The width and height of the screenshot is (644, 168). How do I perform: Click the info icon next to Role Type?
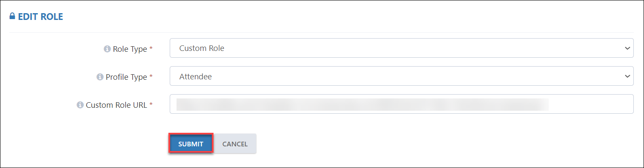[107, 49]
